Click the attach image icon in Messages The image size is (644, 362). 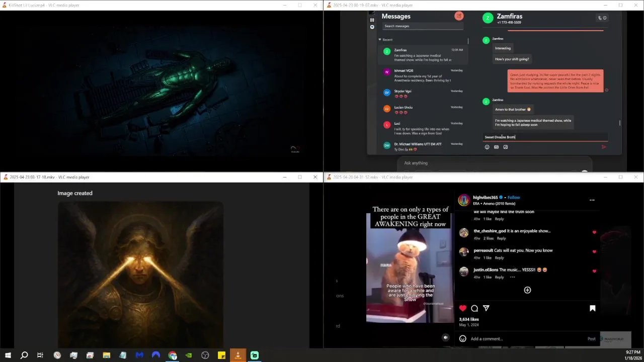[506, 147]
